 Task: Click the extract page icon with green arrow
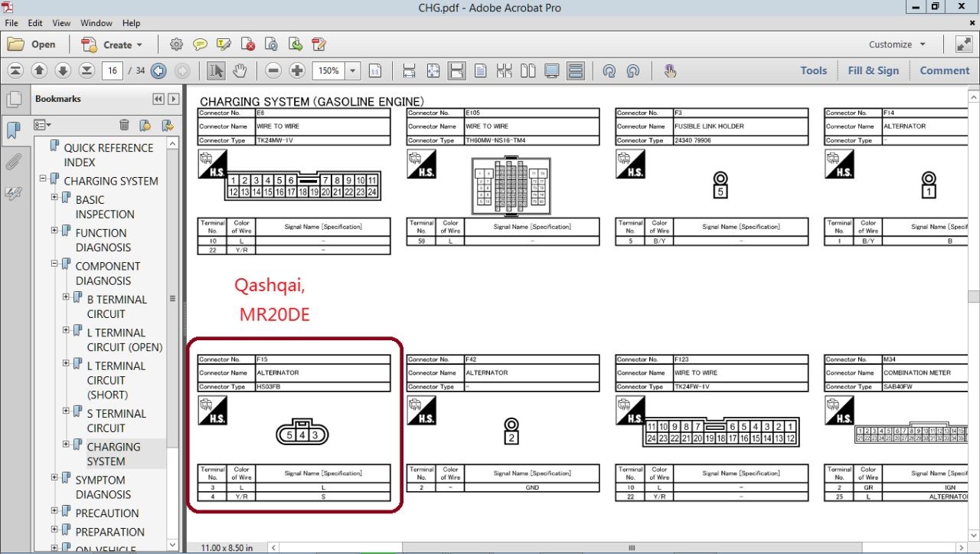pos(295,44)
